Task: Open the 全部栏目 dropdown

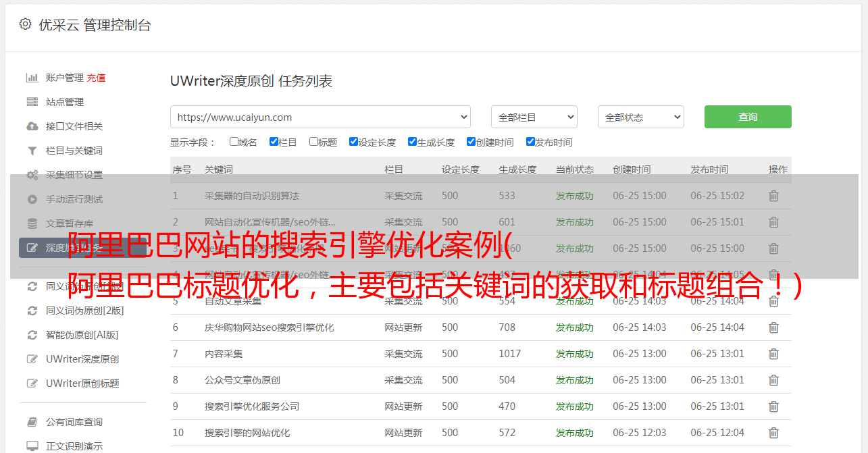Action: pos(534,117)
